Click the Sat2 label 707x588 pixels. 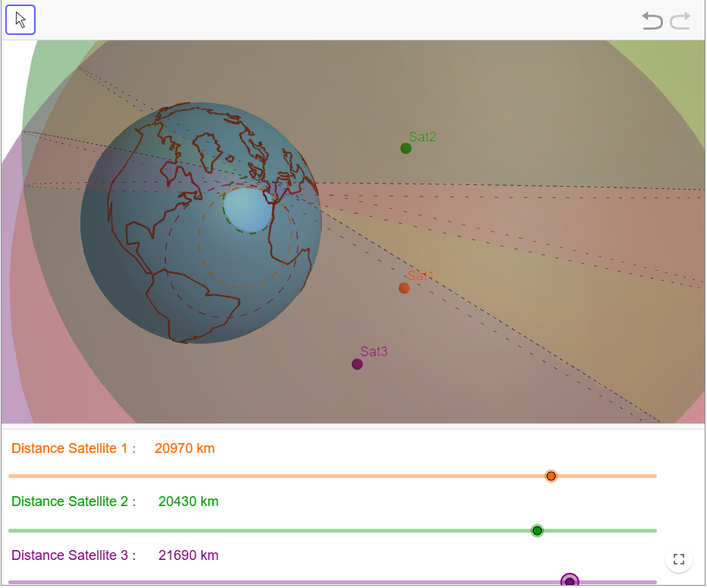[x=423, y=137]
